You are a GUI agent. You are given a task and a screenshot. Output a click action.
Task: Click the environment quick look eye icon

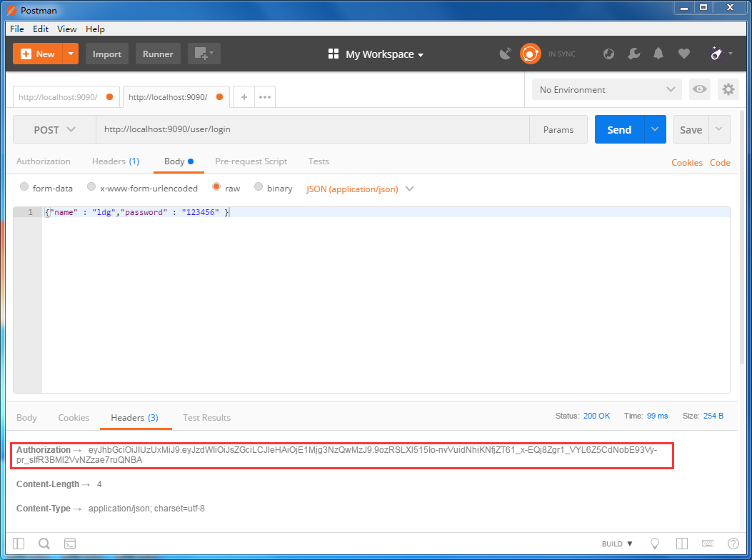click(x=699, y=89)
